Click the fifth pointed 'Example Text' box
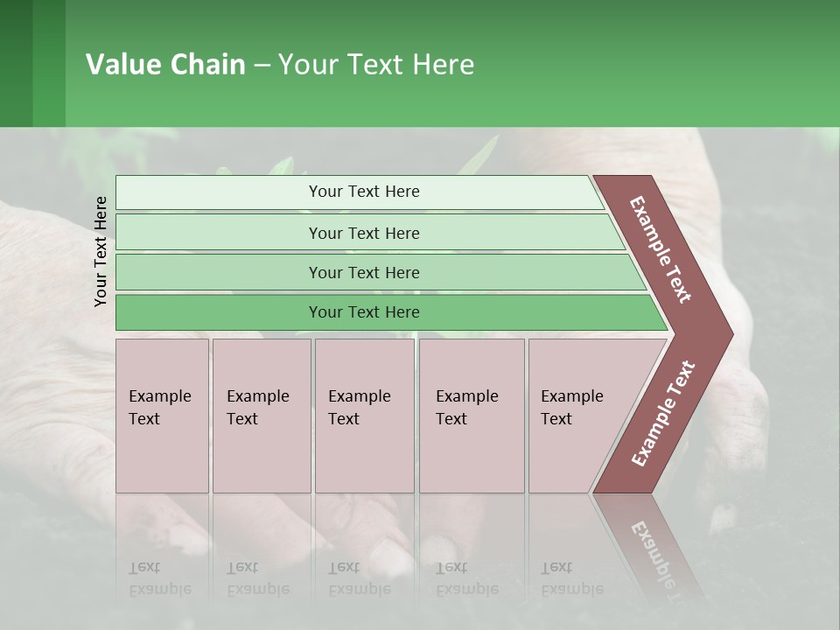Screen dimensions: 840x630 tap(577, 416)
